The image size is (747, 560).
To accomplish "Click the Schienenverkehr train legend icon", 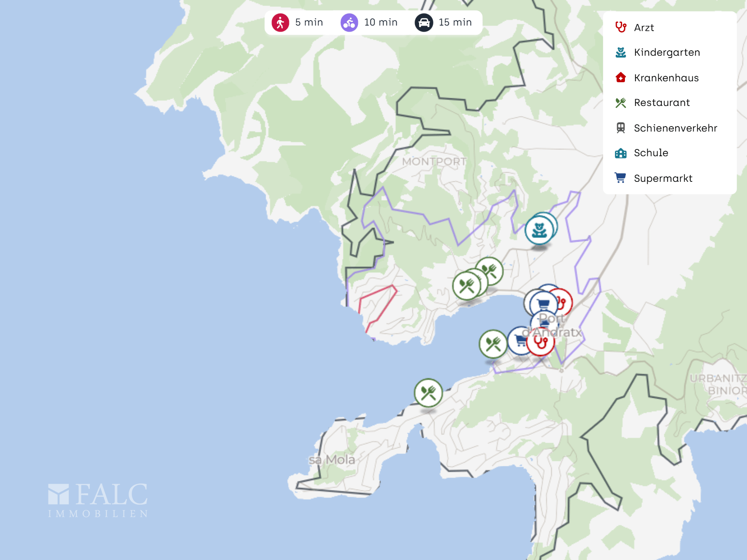I will [620, 128].
